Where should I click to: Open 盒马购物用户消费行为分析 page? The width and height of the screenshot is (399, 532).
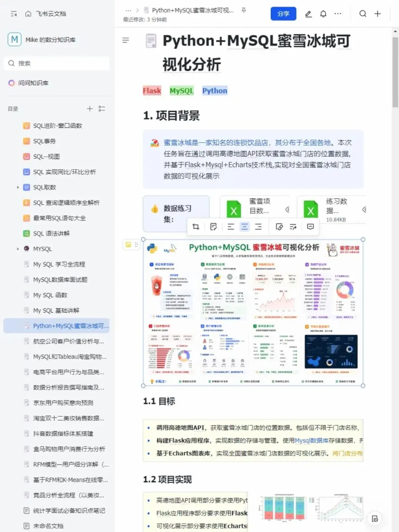pyautogui.click(x=69, y=449)
